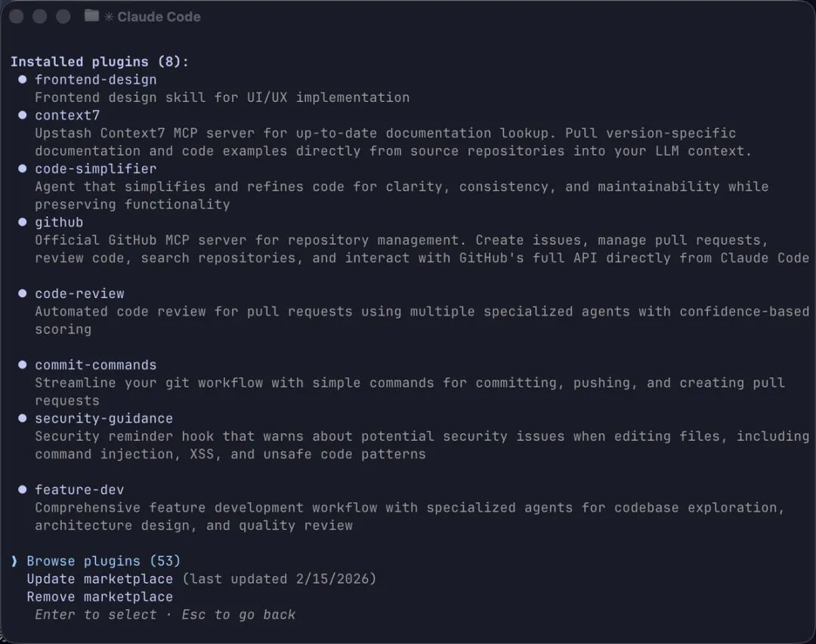Click the Installed plugins (8) heading

coord(100,61)
